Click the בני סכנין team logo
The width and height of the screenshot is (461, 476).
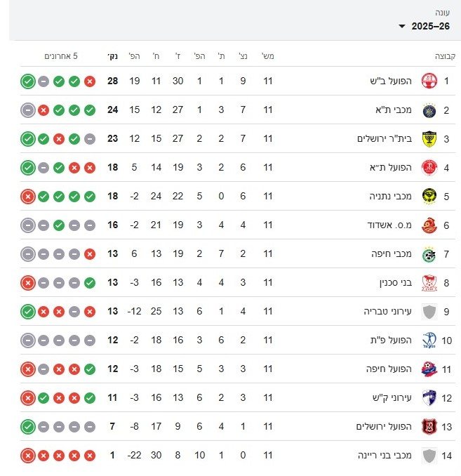[428, 283]
